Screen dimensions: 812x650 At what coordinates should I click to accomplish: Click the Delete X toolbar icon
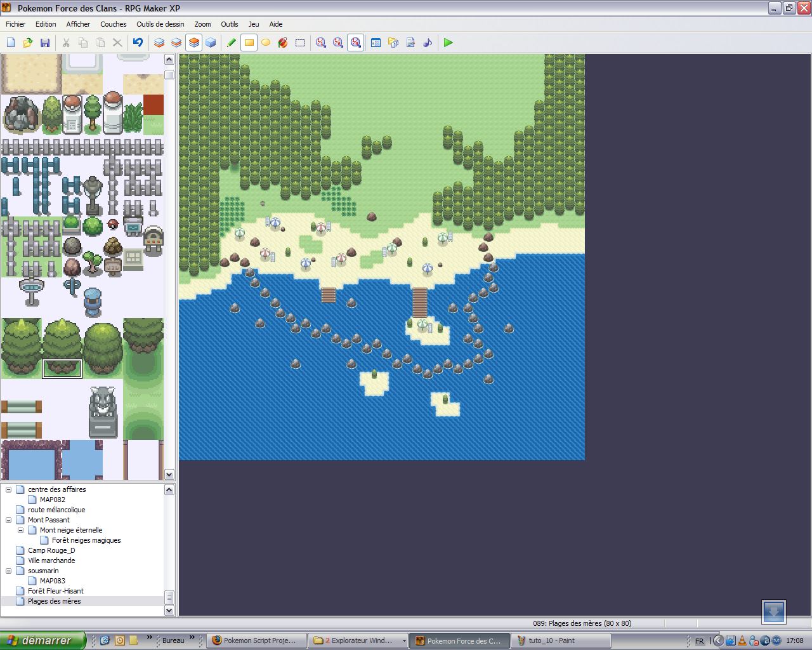[x=117, y=43]
